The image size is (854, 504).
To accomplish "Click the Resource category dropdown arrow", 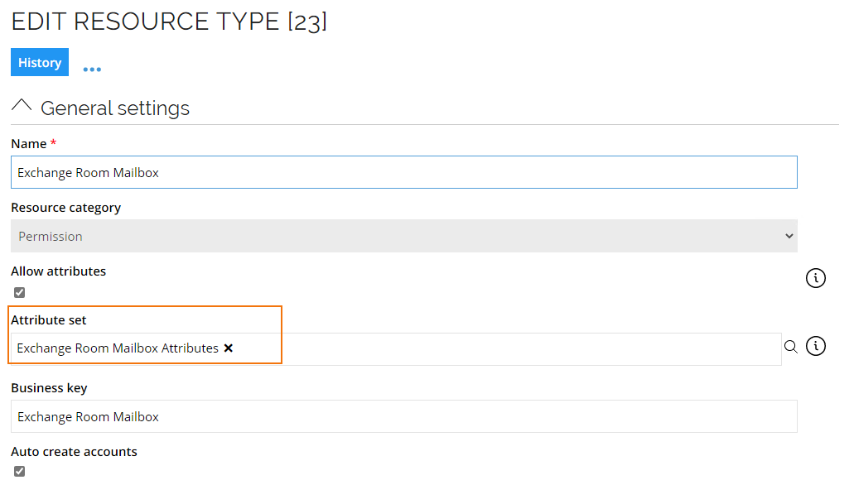I will point(789,236).
